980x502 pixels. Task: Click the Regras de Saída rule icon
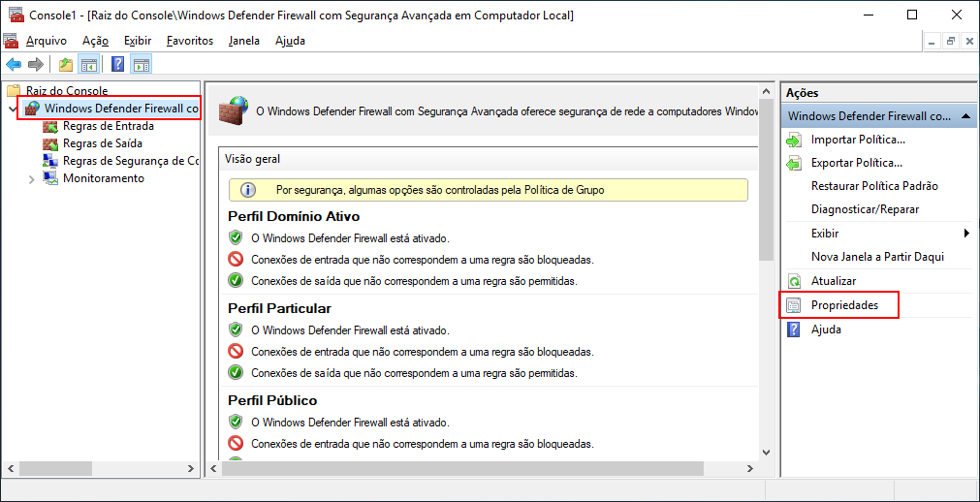(x=50, y=143)
